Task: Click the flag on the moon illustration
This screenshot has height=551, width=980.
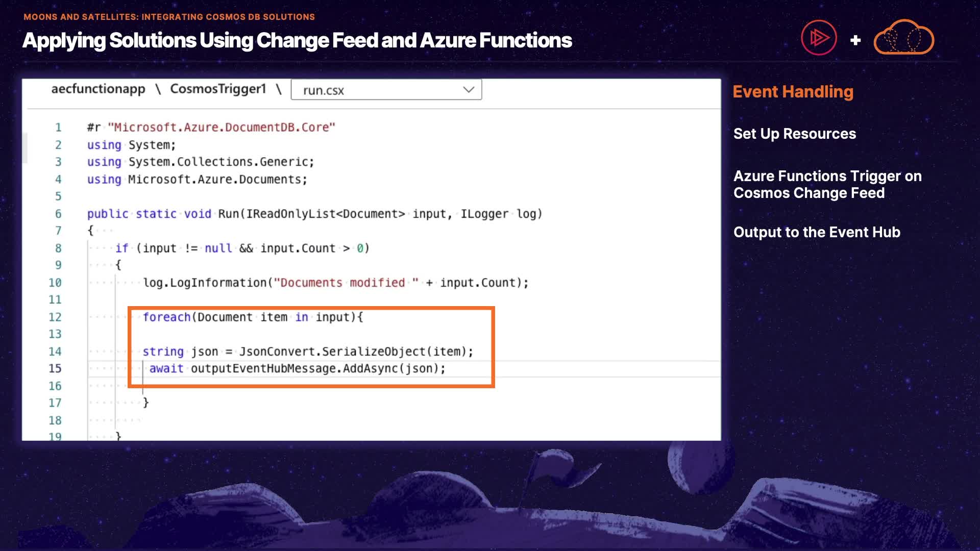Action: click(x=536, y=470)
